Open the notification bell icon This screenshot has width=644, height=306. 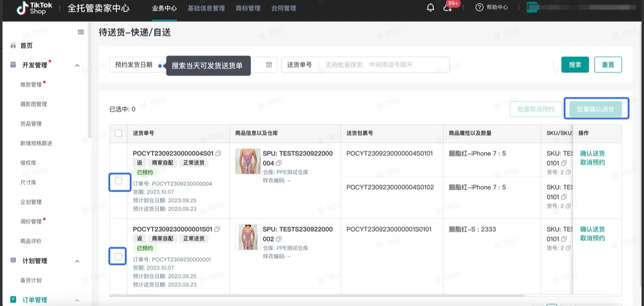[x=430, y=7]
